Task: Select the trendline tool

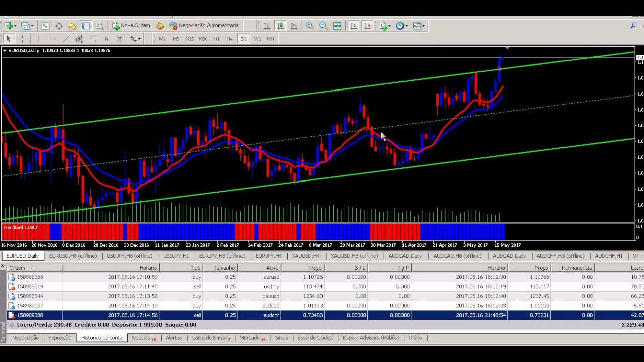Action: (66, 39)
